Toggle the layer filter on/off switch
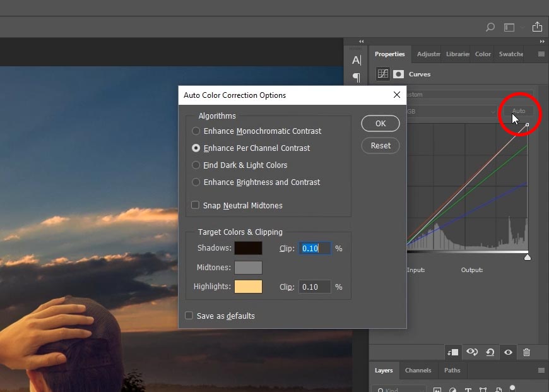Viewport: 549px width, 392px height. point(512,388)
